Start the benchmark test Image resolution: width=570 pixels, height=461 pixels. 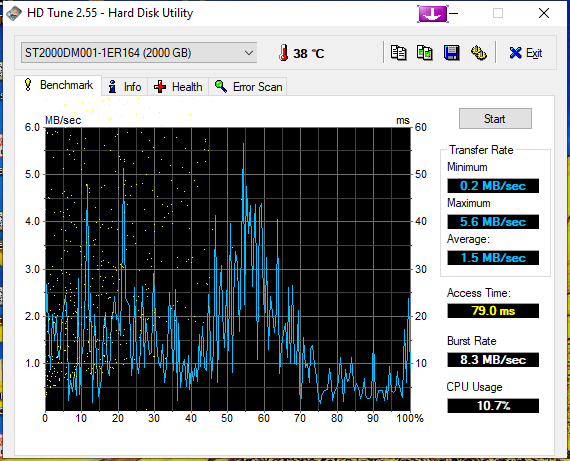[x=495, y=119]
